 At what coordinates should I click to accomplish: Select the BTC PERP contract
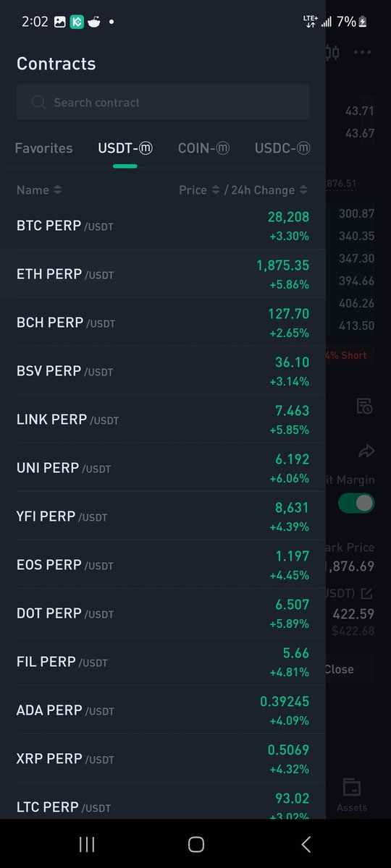pyautogui.click(x=163, y=226)
